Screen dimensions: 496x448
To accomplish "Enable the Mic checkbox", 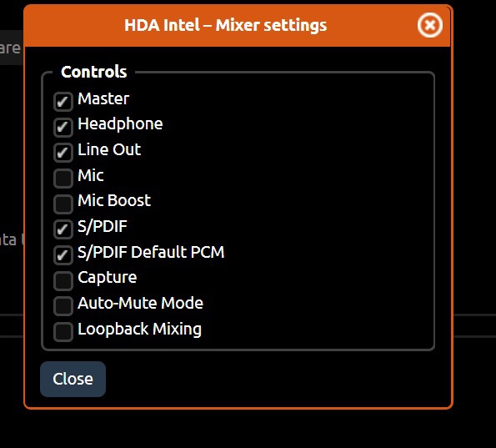I will [63, 179].
